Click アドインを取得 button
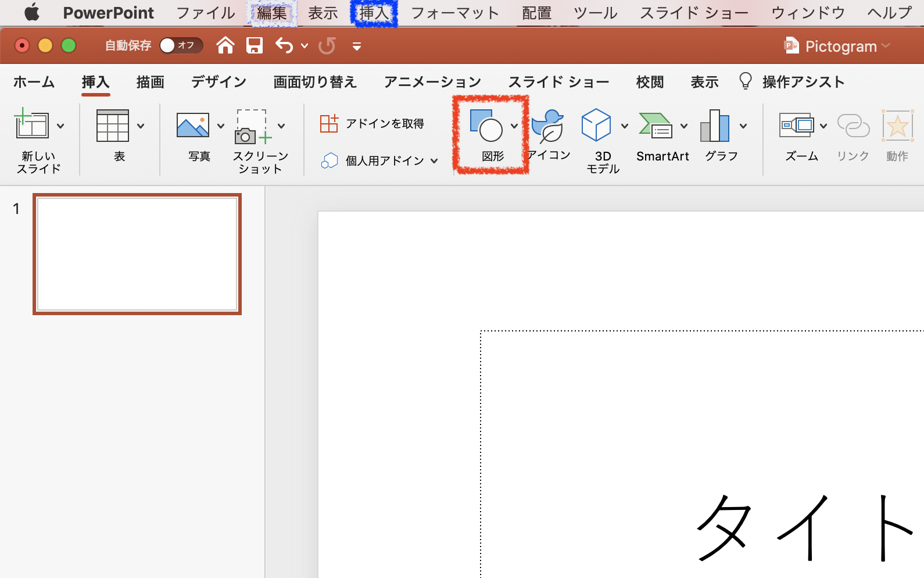This screenshot has height=578, width=924. pos(372,123)
